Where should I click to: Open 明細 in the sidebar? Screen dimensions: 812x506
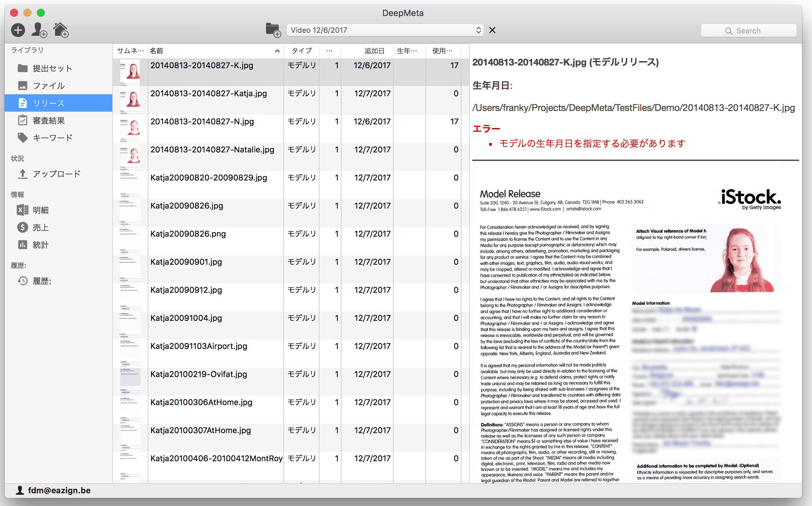(x=58, y=210)
